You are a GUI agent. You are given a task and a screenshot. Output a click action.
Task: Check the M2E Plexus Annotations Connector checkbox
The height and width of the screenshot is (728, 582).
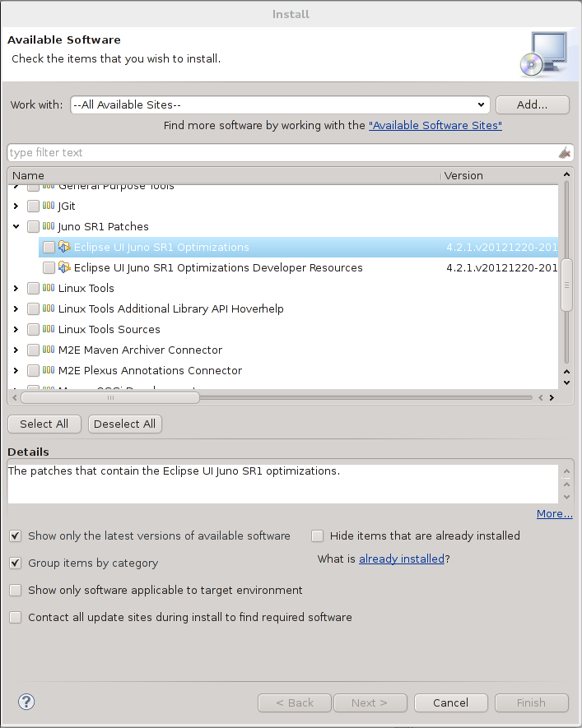[33, 370]
